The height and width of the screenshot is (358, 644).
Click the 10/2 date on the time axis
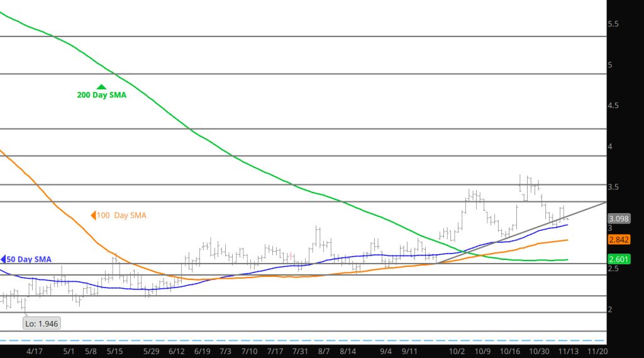[x=458, y=351]
